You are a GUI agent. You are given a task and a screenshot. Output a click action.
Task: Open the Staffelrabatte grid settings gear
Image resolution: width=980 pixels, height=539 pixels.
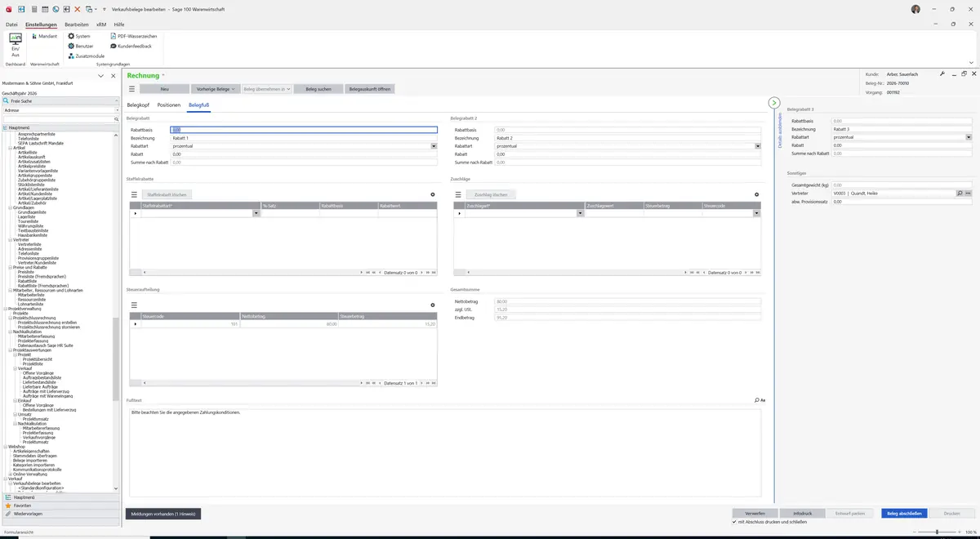pos(432,194)
